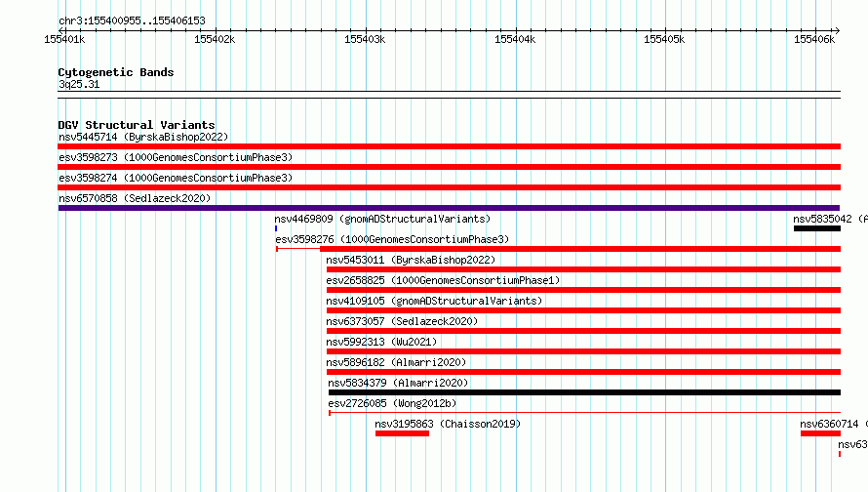Click the black nsv5835042 variant bar
This screenshot has height=492, width=868.
[817, 228]
